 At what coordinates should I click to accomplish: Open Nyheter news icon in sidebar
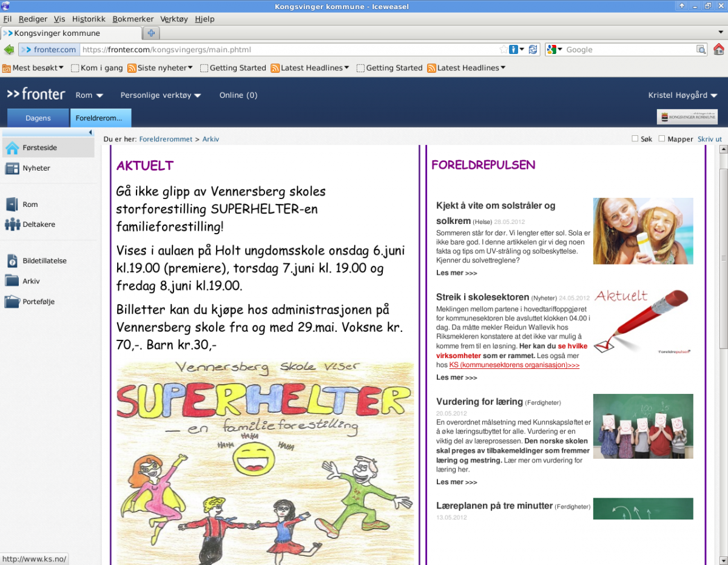coord(12,168)
